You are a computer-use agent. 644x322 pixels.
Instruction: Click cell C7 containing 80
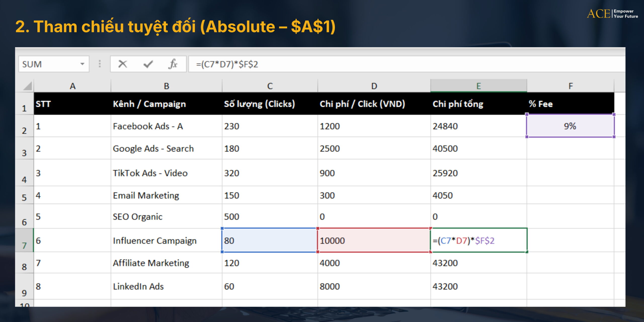(269, 240)
